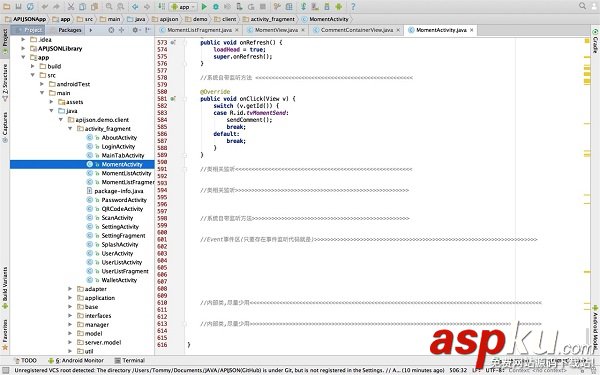600x375 pixels.
Task: Open Help question mark icon
Action: coord(353,7)
